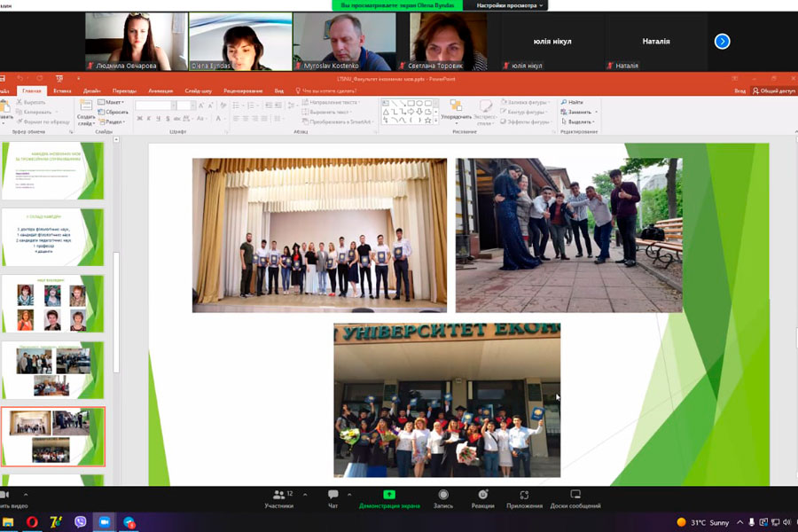Open the Выделить select dropdown

pos(580,121)
